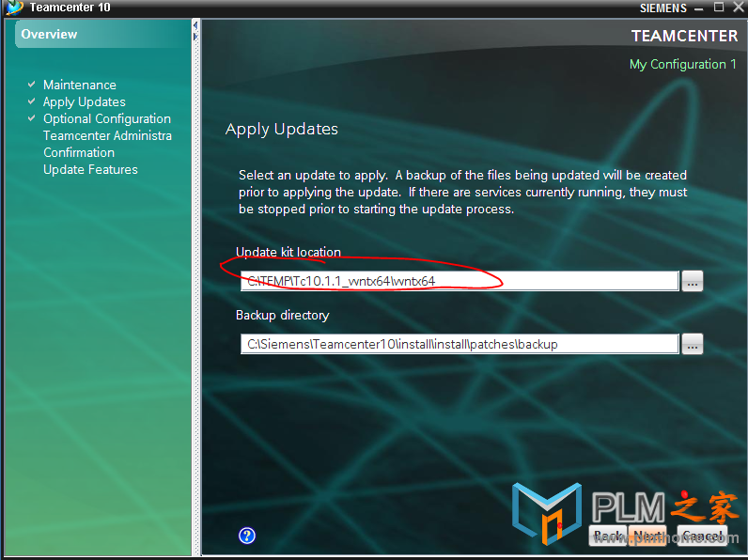Screen dimensions: 748x560
Task: Maximize the Teamcenter 10 window
Action: pyautogui.click(x=719, y=7)
